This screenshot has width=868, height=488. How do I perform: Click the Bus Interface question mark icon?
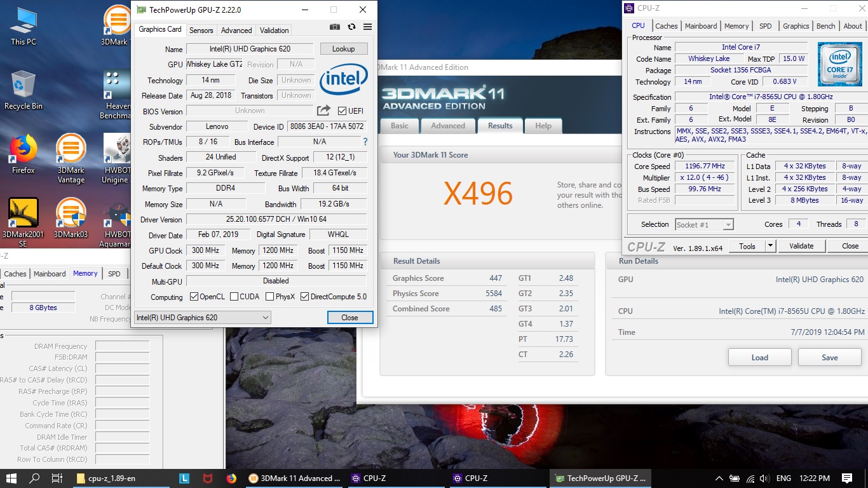(x=365, y=142)
